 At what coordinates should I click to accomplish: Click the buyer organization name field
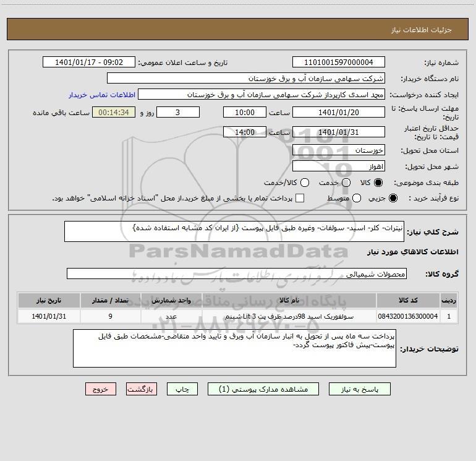[246, 79]
